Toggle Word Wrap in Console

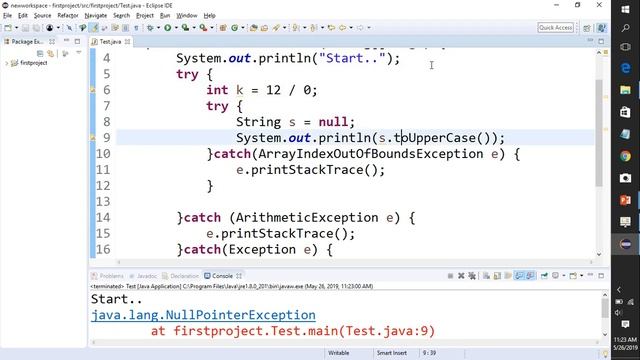coord(508,276)
